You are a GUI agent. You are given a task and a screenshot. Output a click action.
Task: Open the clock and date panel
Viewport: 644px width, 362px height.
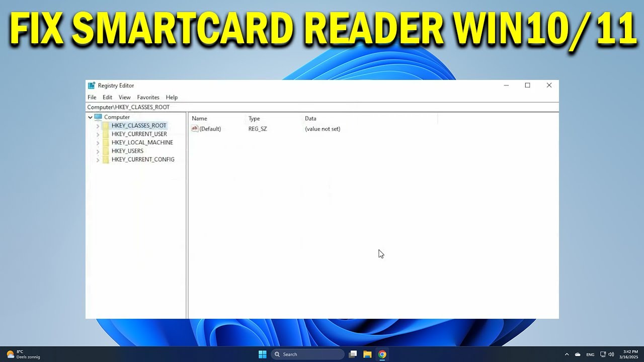(x=630, y=354)
